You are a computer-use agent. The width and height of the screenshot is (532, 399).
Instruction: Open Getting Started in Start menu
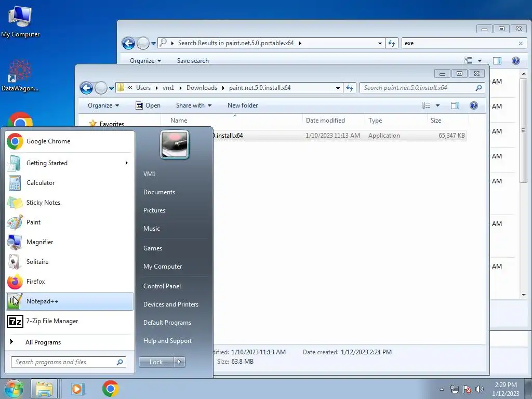pyautogui.click(x=70, y=163)
